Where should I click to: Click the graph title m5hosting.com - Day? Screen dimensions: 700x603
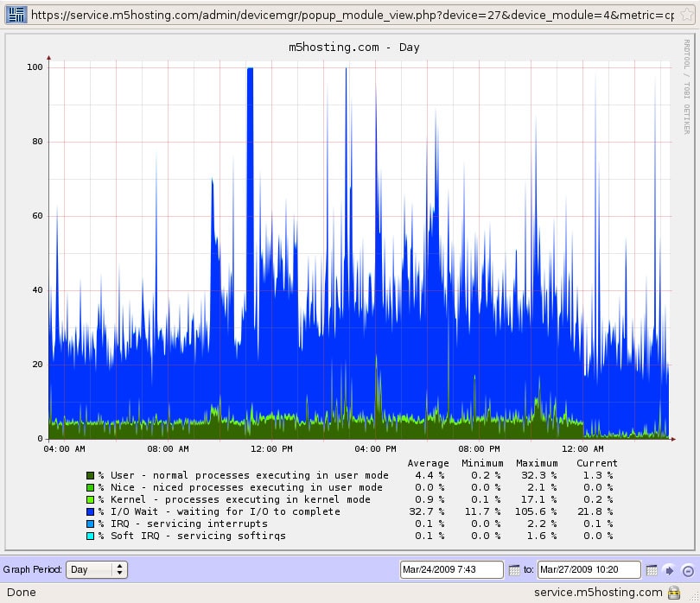pyautogui.click(x=353, y=47)
